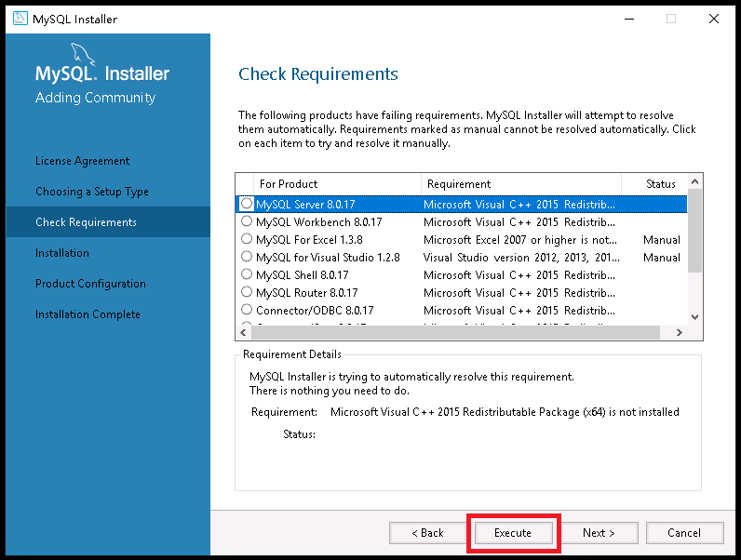Click the Execute button
Image resolution: width=741 pixels, height=560 pixels.
pos(513,533)
